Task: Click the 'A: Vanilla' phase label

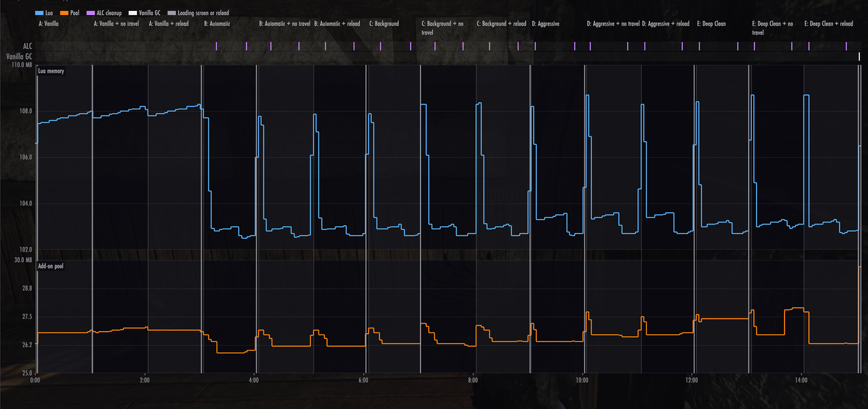Action: coord(49,24)
